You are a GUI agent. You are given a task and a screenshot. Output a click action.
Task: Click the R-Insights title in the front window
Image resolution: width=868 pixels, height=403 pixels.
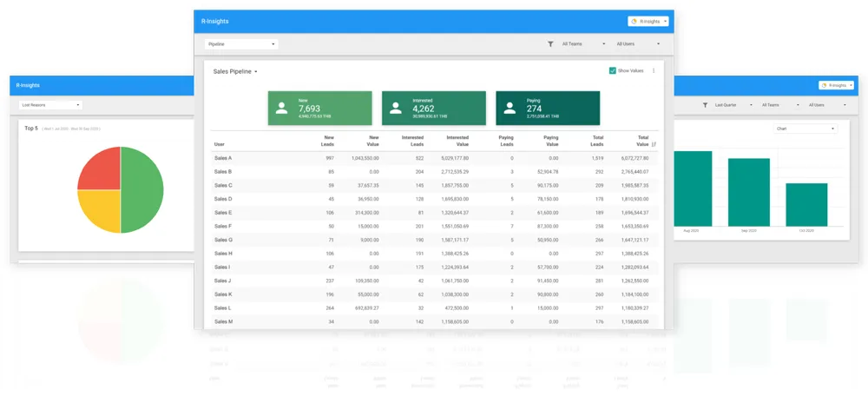coord(214,21)
